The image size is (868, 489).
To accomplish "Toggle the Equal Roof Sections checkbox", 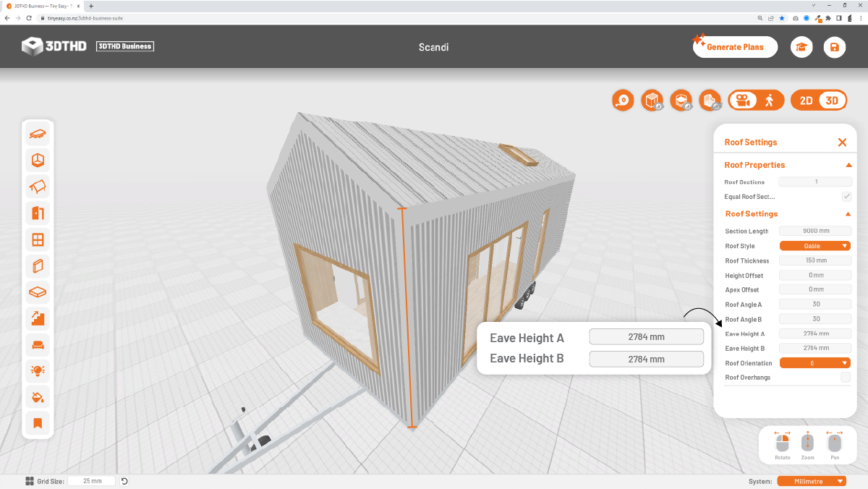I will click(x=846, y=196).
